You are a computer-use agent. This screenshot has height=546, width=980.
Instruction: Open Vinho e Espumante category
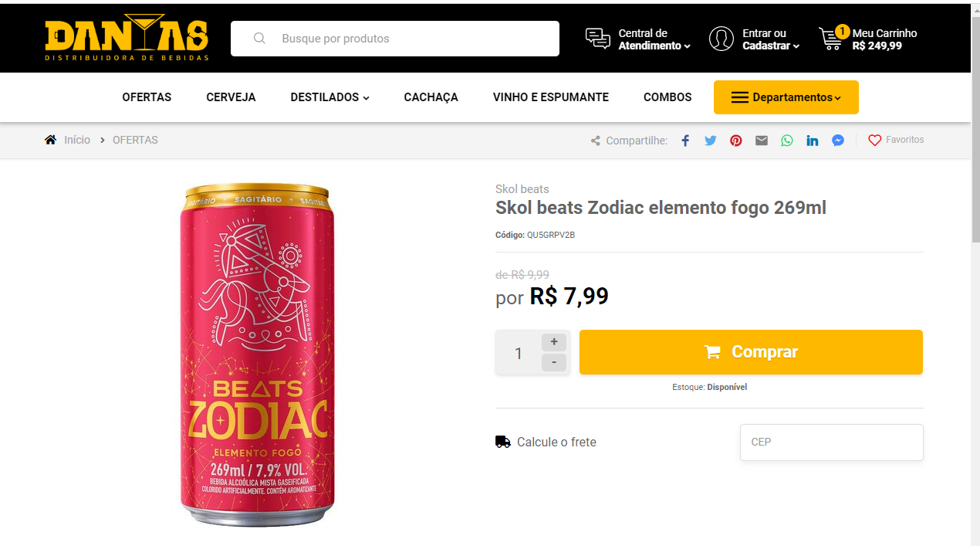pyautogui.click(x=551, y=97)
